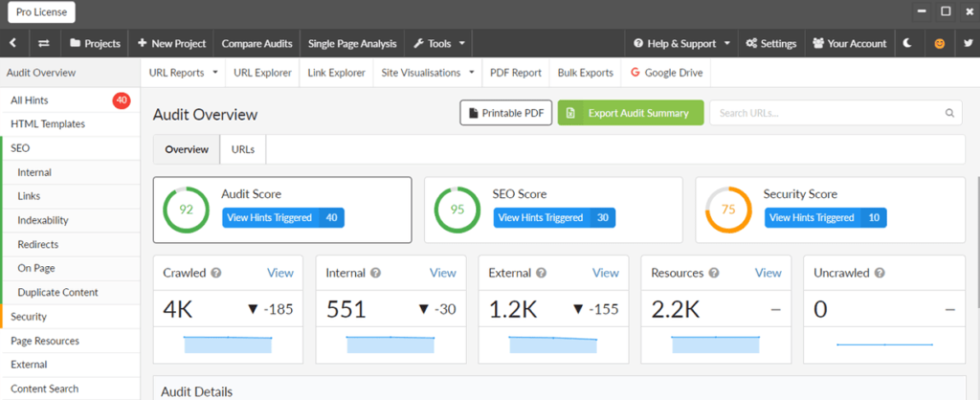Click the smiley face feedback icon
The width and height of the screenshot is (980, 400).
click(x=939, y=44)
